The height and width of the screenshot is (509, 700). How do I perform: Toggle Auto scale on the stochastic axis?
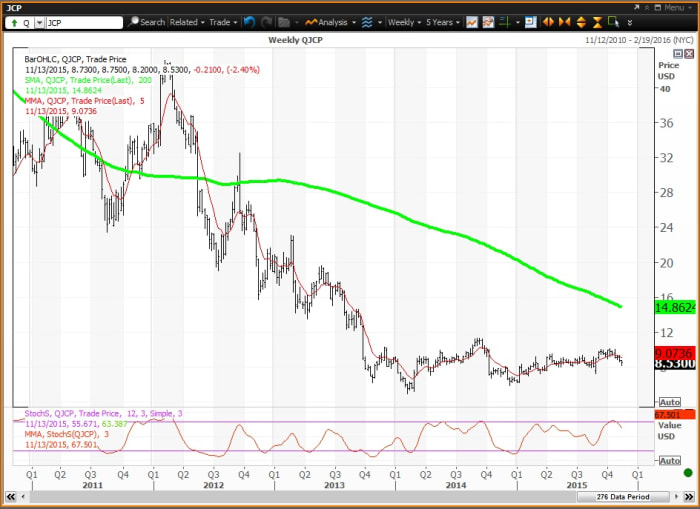point(670,460)
